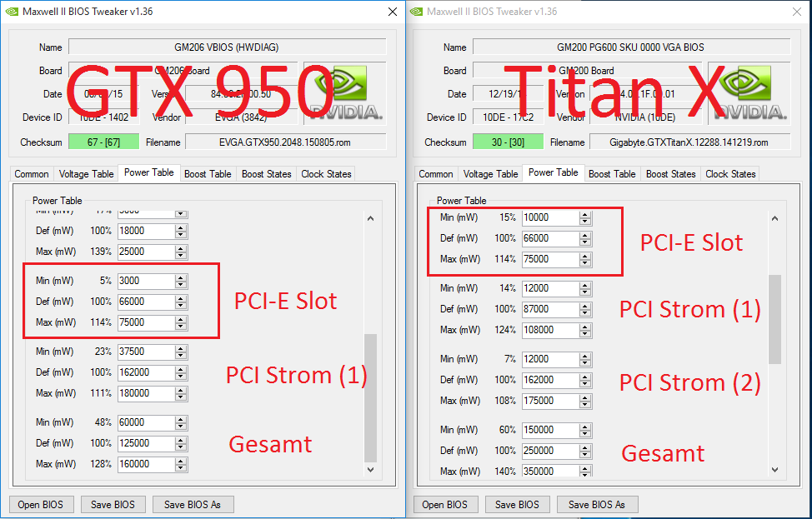Click the down arrow of the 250000 spinner
812x519 pixels.
[x=585, y=455]
